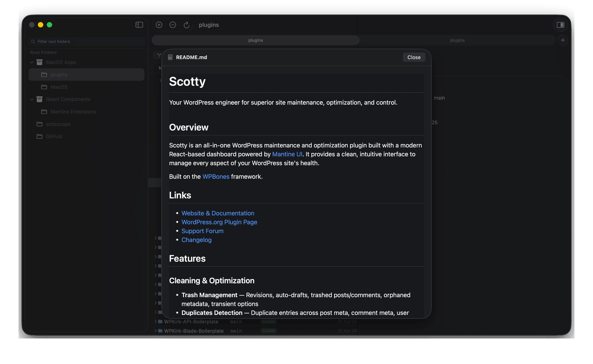
Task: Close the README.md preview
Action: (x=414, y=57)
